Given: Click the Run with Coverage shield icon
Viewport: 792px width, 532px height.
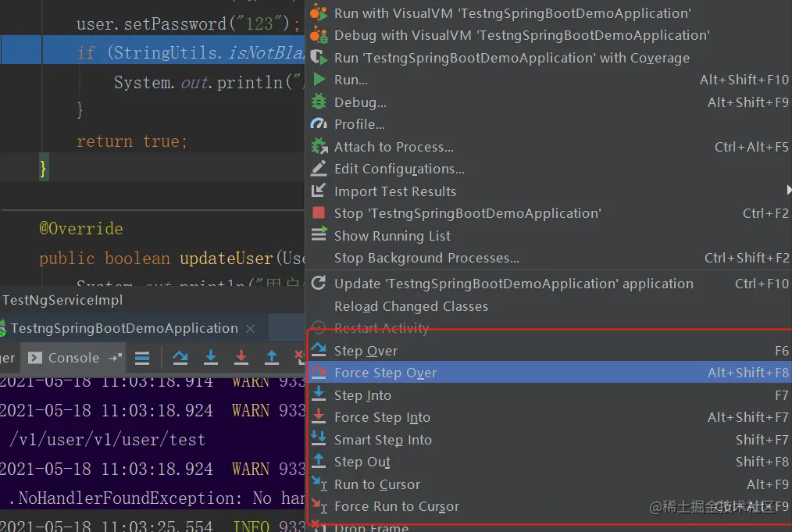Looking at the screenshot, I should coord(319,57).
